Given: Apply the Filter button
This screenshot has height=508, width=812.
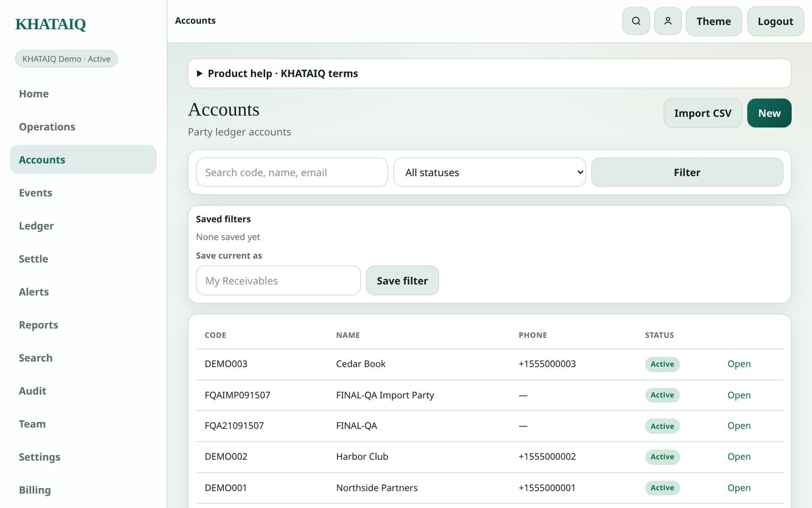Looking at the screenshot, I should tap(687, 172).
